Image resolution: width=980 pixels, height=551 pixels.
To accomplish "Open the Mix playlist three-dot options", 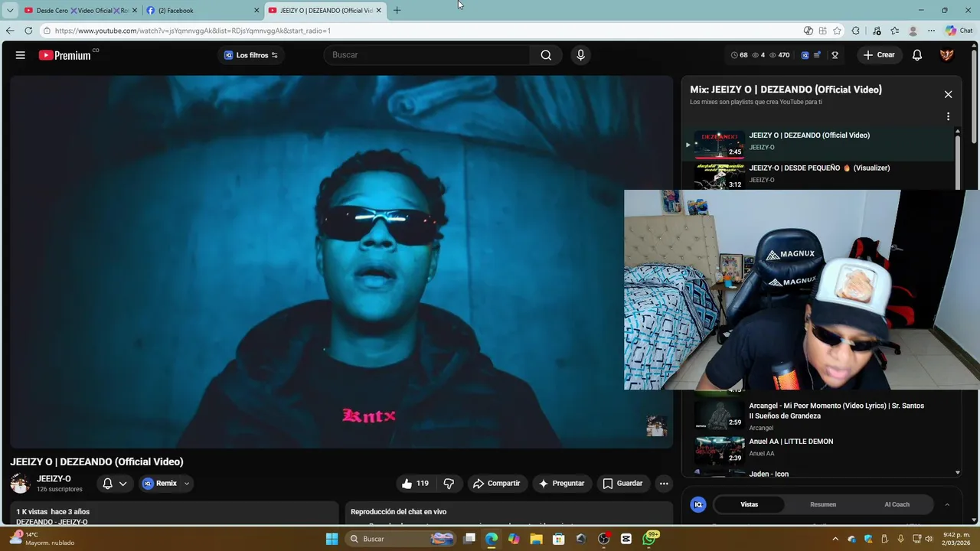I will [948, 117].
